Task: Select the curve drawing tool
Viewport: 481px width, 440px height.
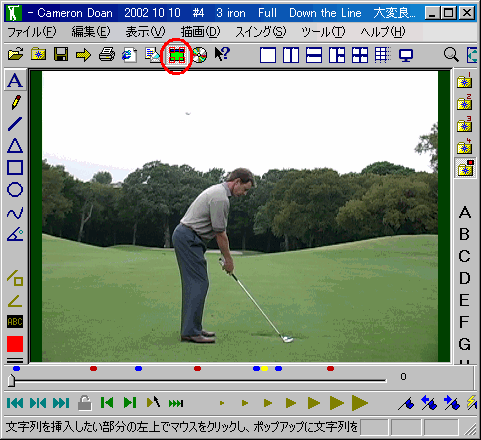Action: [15, 213]
